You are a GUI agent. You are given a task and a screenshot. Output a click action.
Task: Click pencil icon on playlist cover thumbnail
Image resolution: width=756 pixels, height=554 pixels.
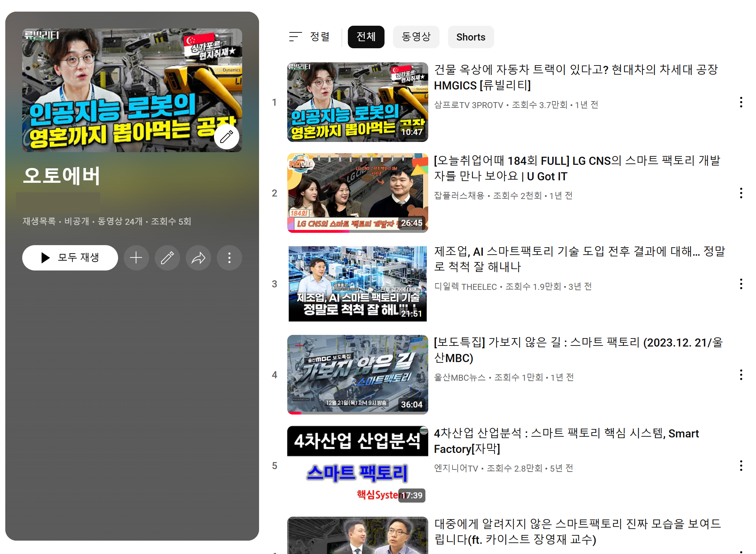(x=227, y=137)
